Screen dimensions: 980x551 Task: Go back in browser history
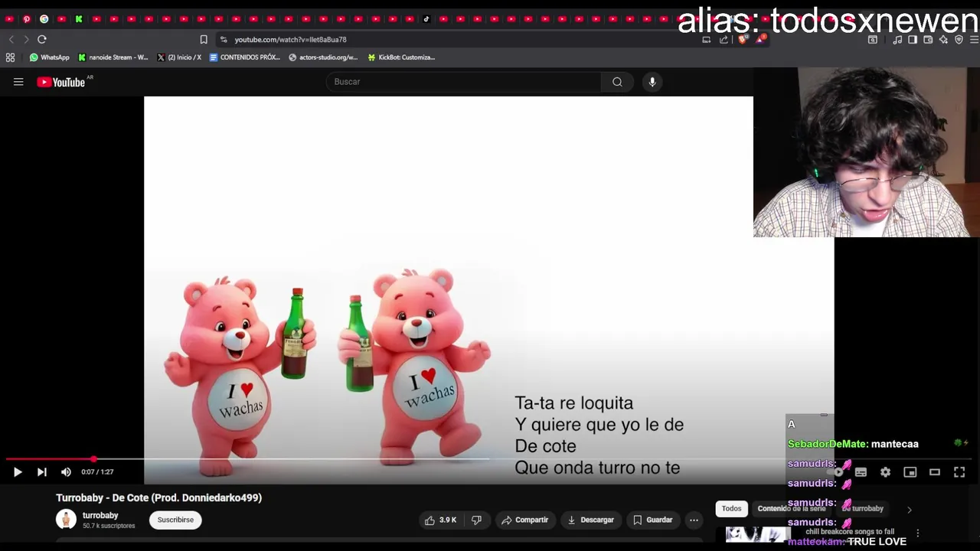[11, 39]
